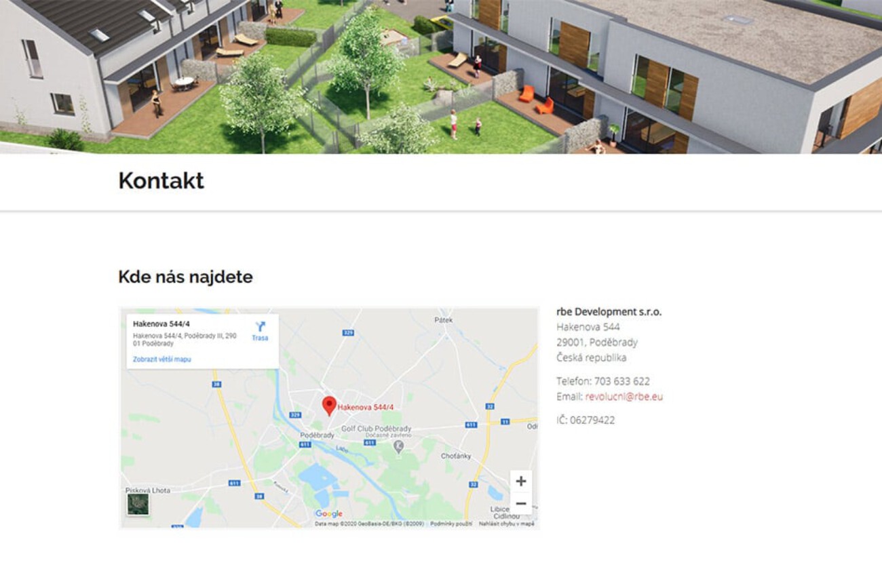Open the Zobrazit větší mapu link
This screenshot has height=588, width=882.
click(x=162, y=359)
